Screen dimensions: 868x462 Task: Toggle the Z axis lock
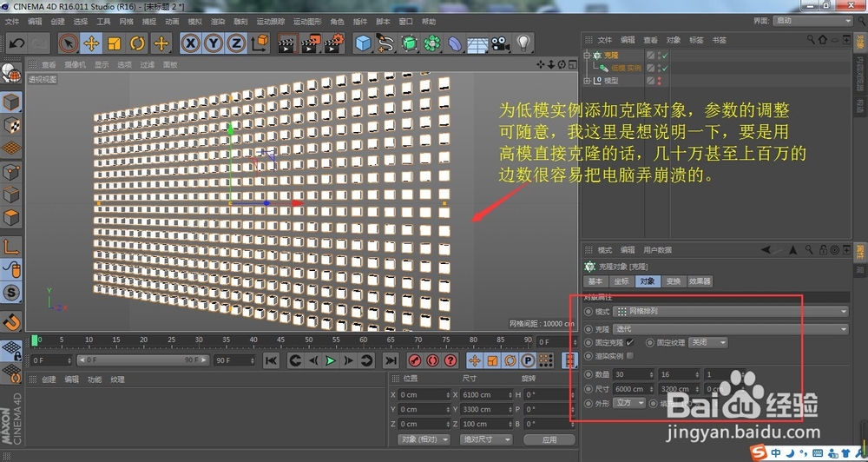click(x=236, y=43)
